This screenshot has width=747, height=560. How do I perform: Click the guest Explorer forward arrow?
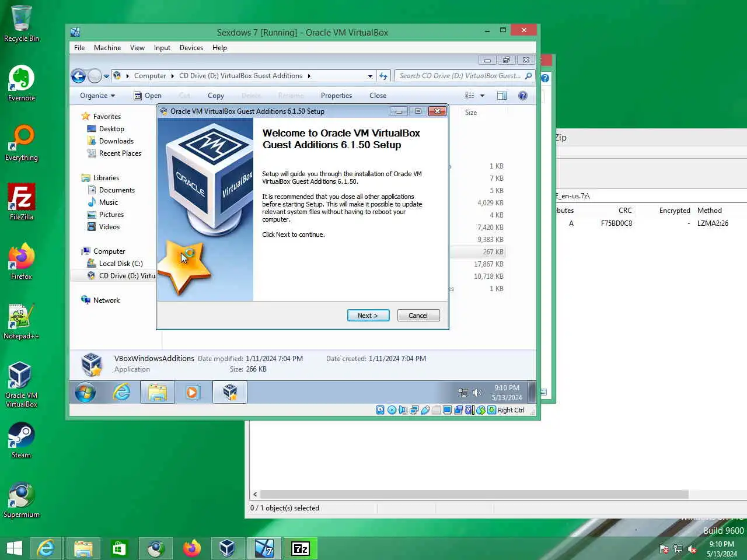point(95,76)
